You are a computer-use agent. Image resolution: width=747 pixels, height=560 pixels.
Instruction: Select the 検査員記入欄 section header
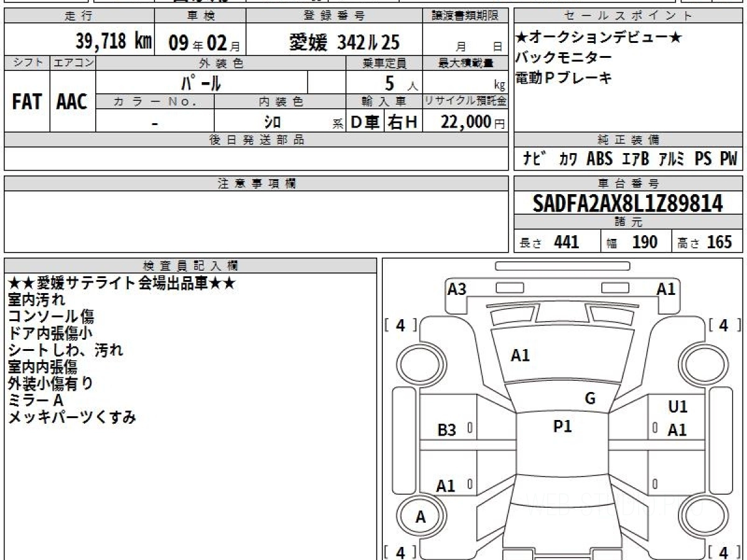[x=190, y=266]
